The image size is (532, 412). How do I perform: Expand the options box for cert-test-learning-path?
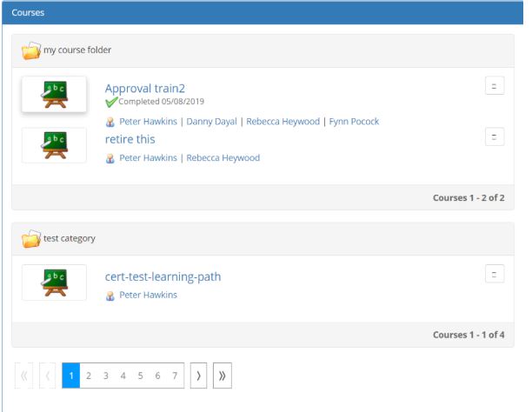tap(495, 274)
